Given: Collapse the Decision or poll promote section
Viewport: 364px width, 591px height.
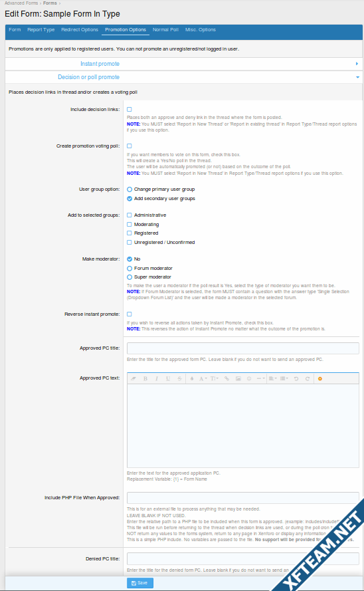Looking at the screenshot, I should 184,77.
